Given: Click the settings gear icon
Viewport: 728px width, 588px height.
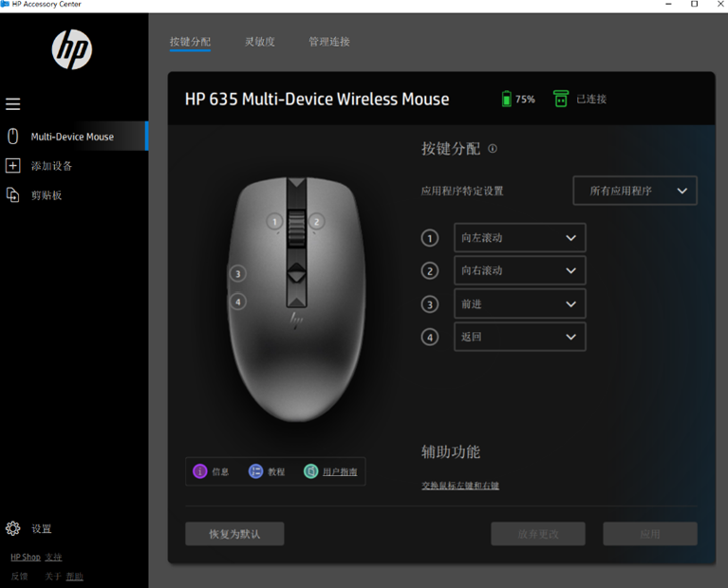Looking at the screenshot, I should [x=13, y=528].
